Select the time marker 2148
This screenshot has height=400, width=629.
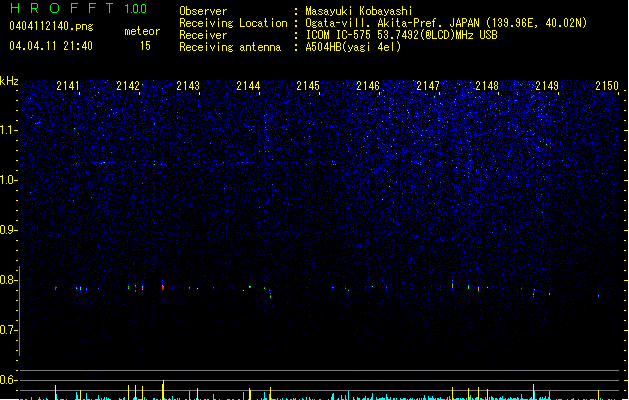click(x=487, y=85)
